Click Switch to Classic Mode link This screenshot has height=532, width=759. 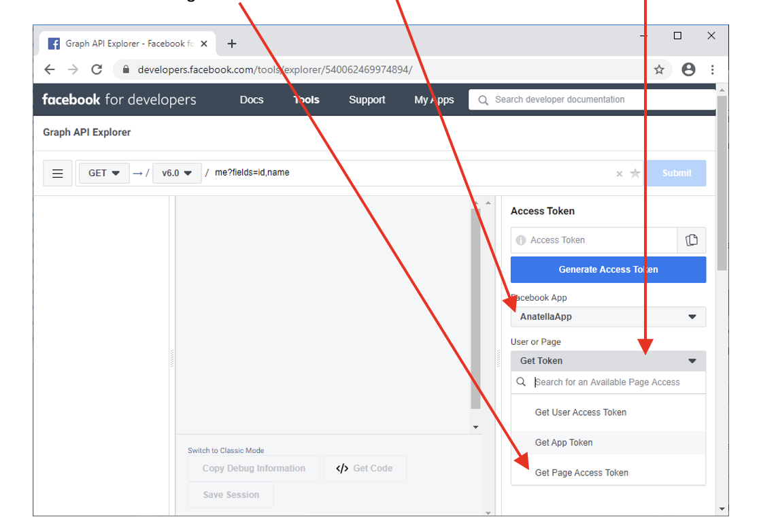(226, 450)
